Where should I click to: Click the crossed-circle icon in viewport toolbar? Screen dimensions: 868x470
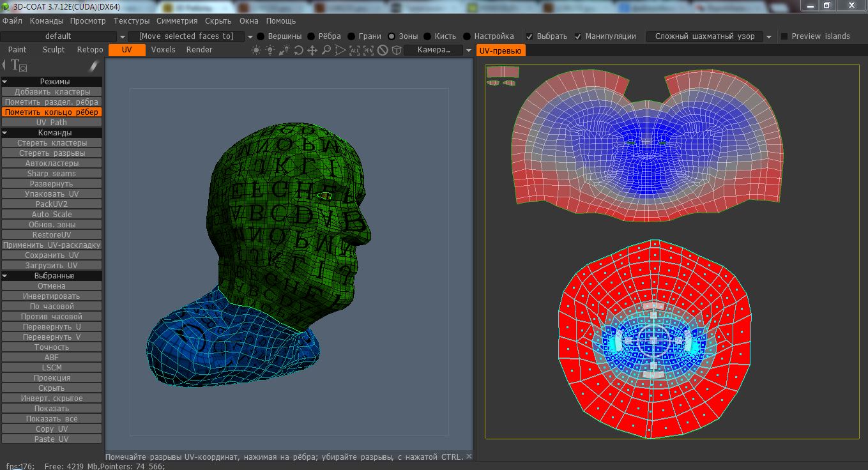383,50
